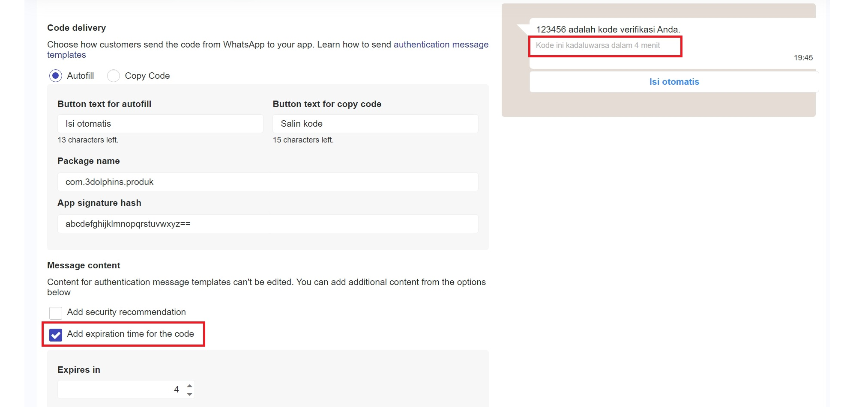
Task: Decrease Expires in value with down arrow
Action: [x=189, y=394]
